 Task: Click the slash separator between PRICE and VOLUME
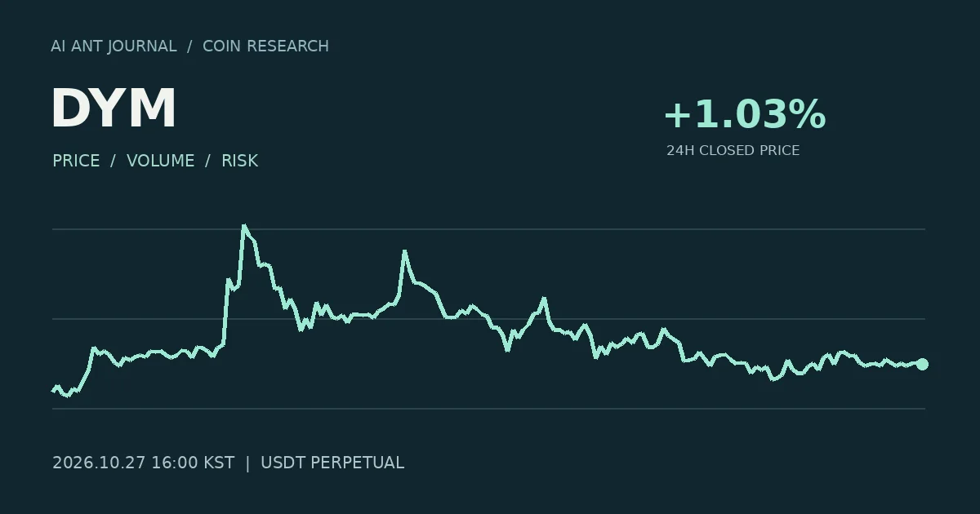(x=114, y=161)
